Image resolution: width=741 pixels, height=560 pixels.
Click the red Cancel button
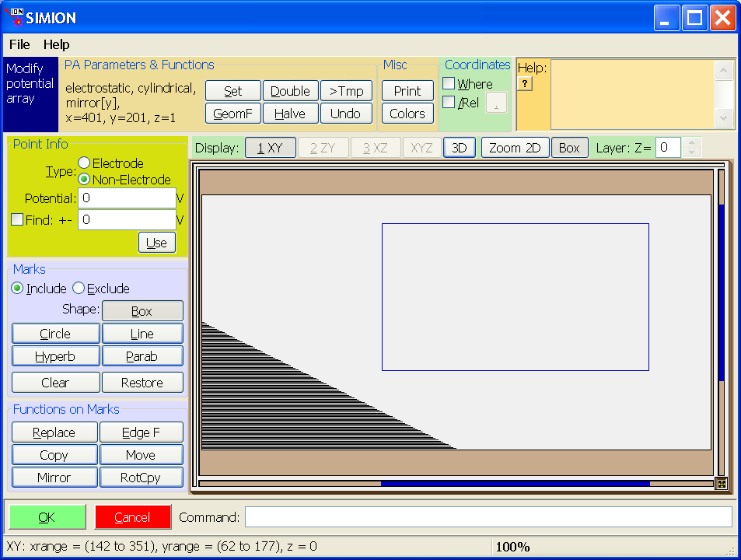click(133, 517)
